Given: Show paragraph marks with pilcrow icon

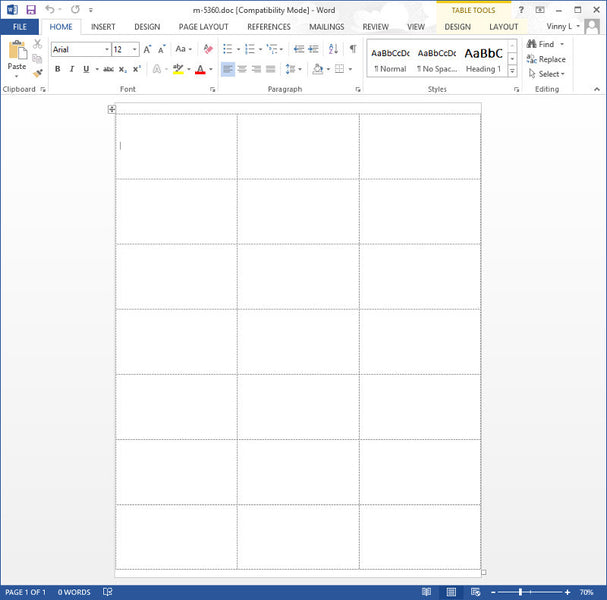Looking at the screenshot, I should [352, 49].
